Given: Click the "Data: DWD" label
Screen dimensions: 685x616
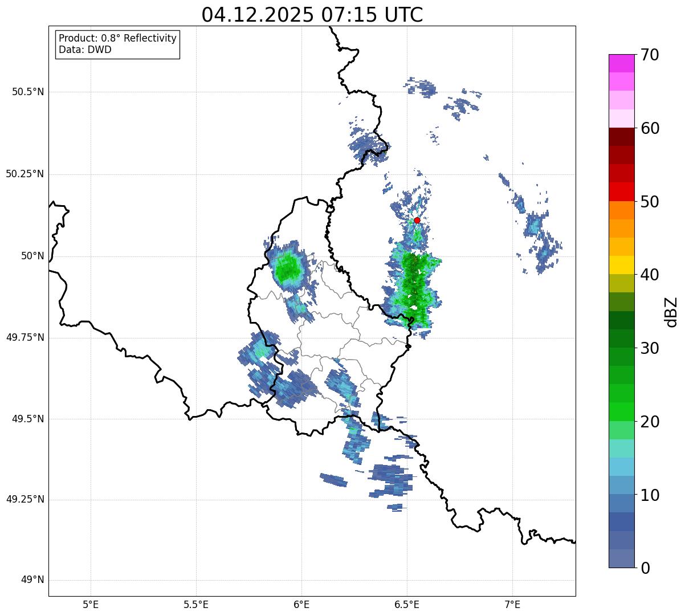Looking at the screenshot, I should (85, 50).
